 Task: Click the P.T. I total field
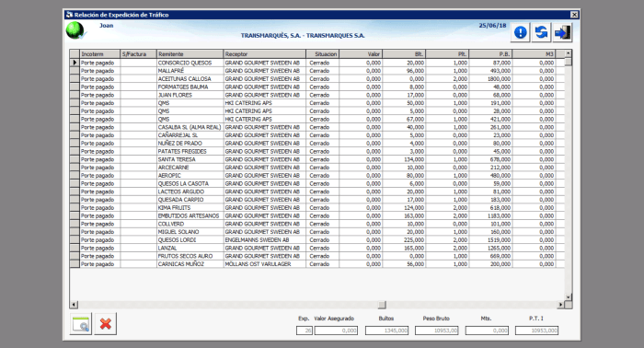click(536, 331)
